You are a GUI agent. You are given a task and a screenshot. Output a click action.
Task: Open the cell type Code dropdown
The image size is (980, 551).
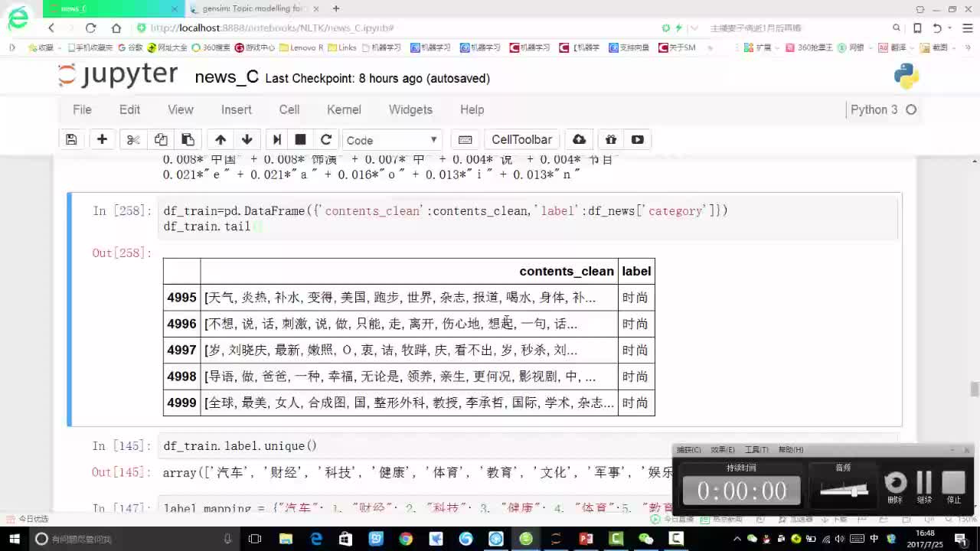coord(392,140)
